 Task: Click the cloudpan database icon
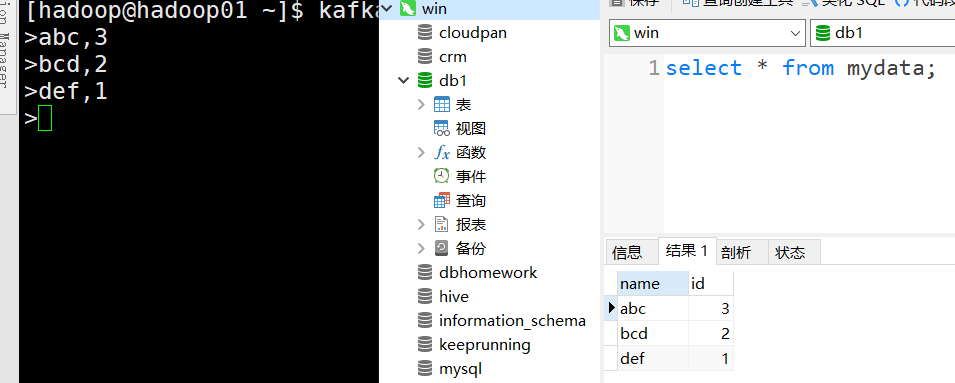pos(425,33)
